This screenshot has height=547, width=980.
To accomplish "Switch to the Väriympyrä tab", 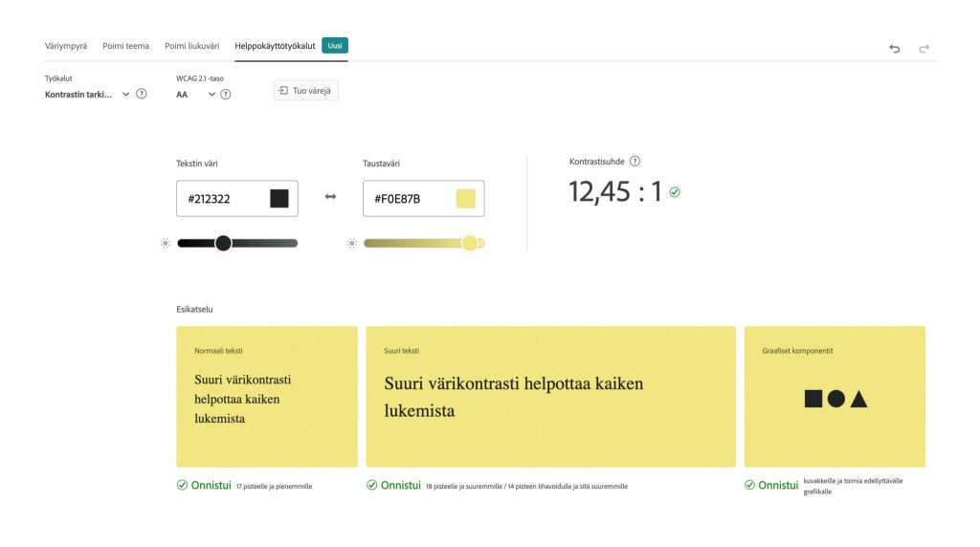I will click(66, 46).
